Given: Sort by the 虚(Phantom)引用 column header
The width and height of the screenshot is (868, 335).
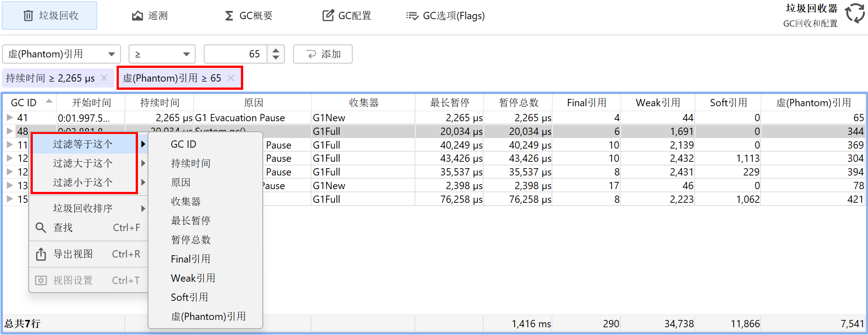Looking at the screenshot, I should (813, 103).
